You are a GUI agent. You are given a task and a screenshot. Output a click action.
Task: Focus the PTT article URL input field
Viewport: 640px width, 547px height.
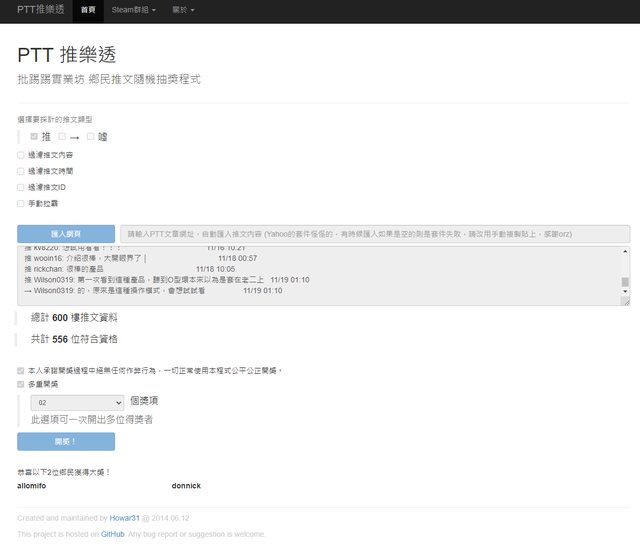tap(375, 234)
